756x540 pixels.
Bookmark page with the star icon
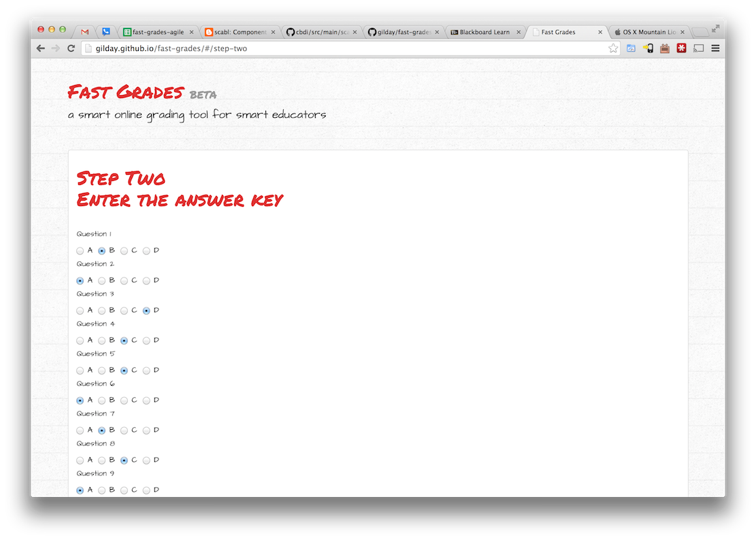(613, 48)
